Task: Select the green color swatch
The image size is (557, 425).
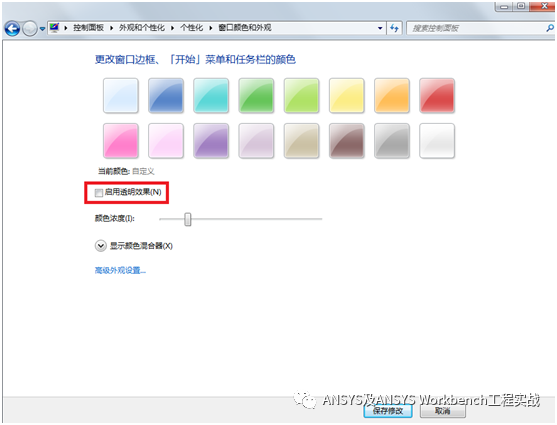Action: (x=256, y=96)
